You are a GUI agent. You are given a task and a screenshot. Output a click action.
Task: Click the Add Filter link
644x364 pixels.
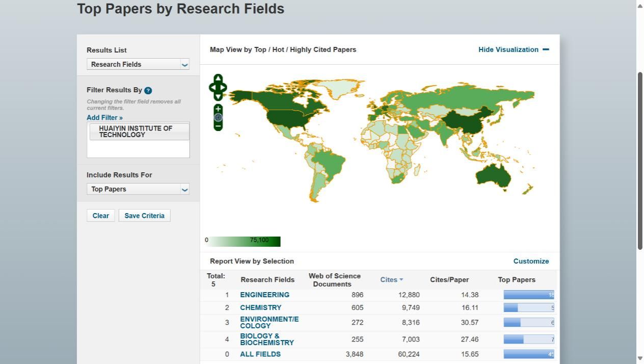click(x=104, y=118)
